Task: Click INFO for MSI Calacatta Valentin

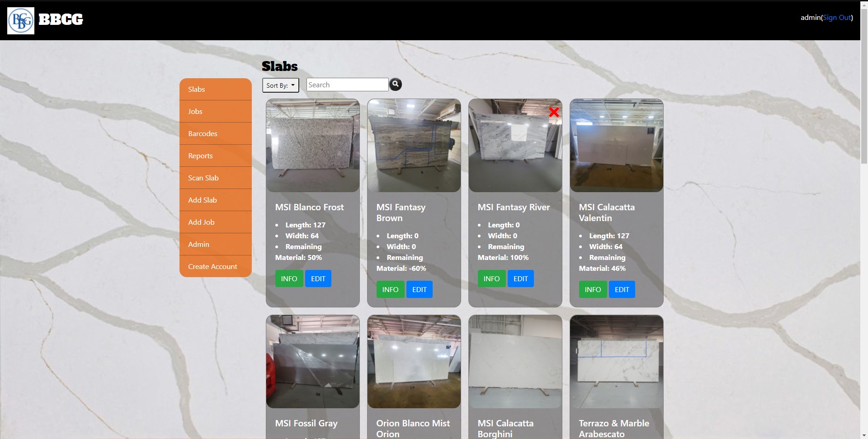Action: [593, 289]
